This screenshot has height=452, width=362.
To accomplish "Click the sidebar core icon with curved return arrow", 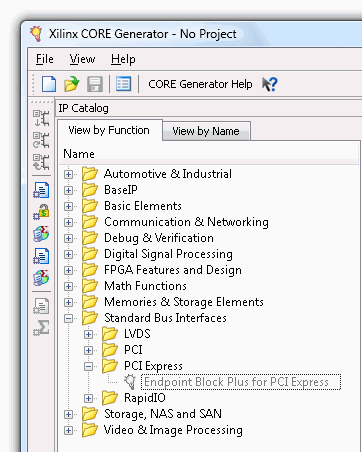I will (x=41, y=162).
